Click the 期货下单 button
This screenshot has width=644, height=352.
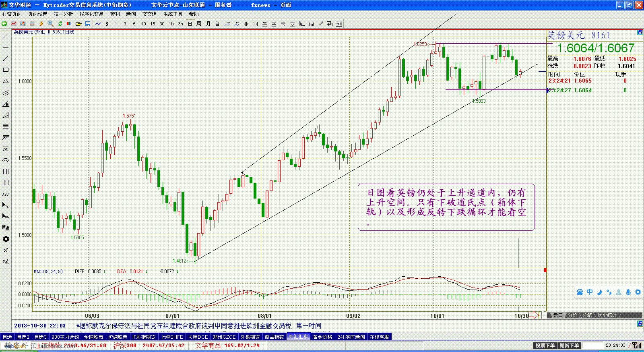[569, 346]
